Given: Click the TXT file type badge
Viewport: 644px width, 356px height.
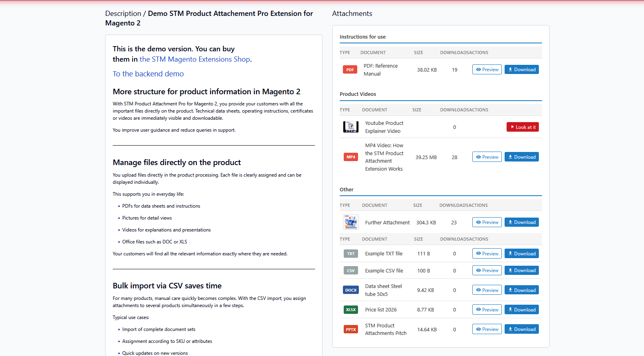Looking at the screenshot, I should pyautogui.click(x=351, y=254).
